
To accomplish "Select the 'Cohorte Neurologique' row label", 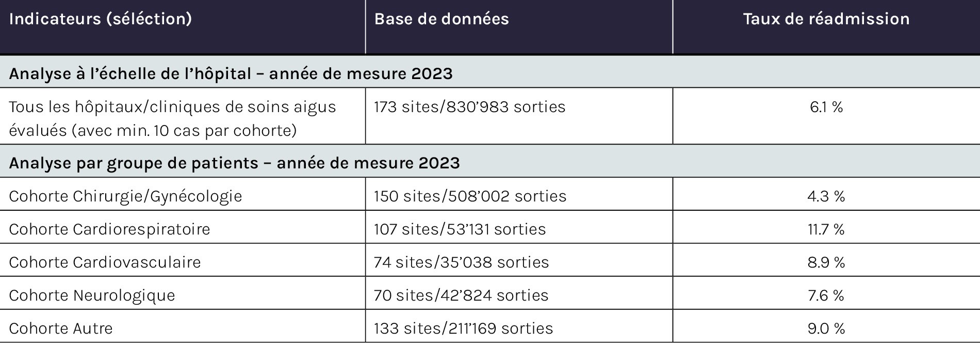I will point(92,295).
